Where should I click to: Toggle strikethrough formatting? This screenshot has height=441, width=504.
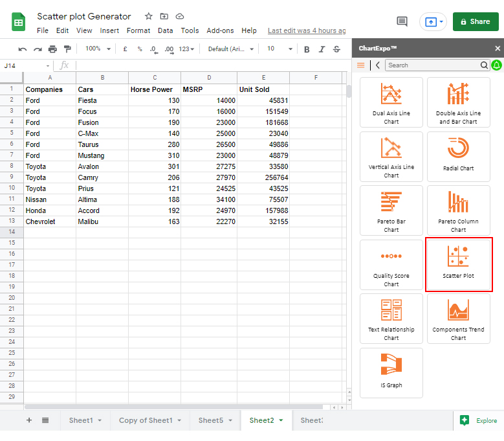pos(336,49)
